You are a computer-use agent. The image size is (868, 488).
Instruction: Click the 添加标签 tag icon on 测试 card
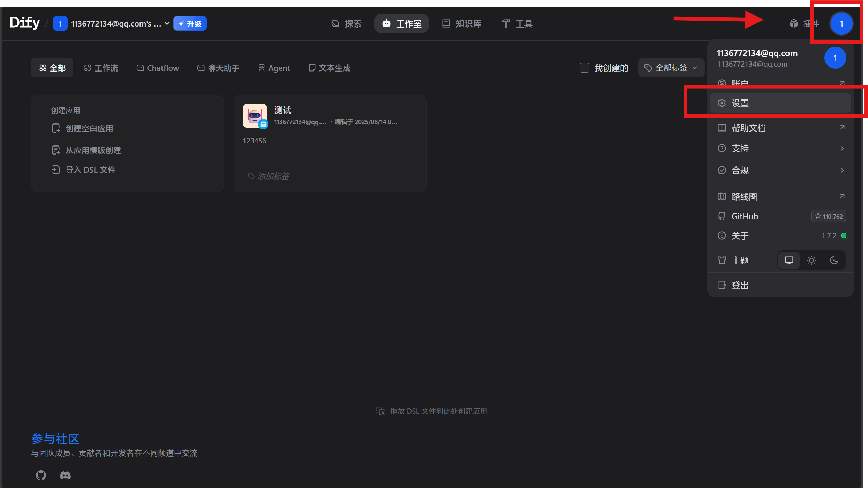(x=251, y=176)
